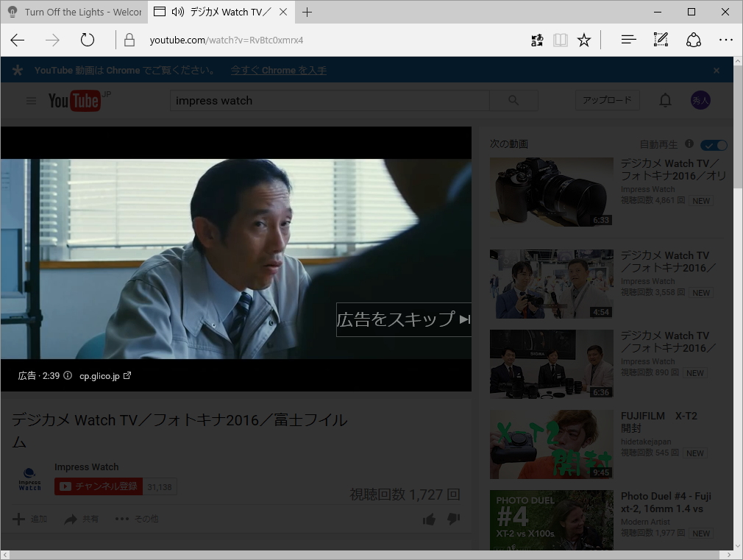
Task: Click the YouTube search magnifier icon
Action: point(514,100)
